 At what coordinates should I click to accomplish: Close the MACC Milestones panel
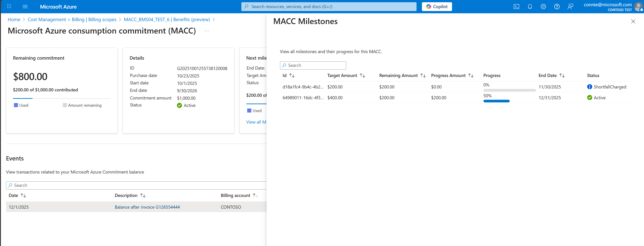(x=633, y=22)
